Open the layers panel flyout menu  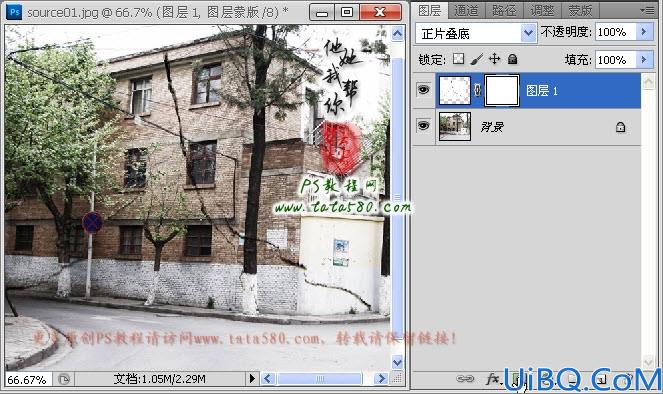coord(647,11)
